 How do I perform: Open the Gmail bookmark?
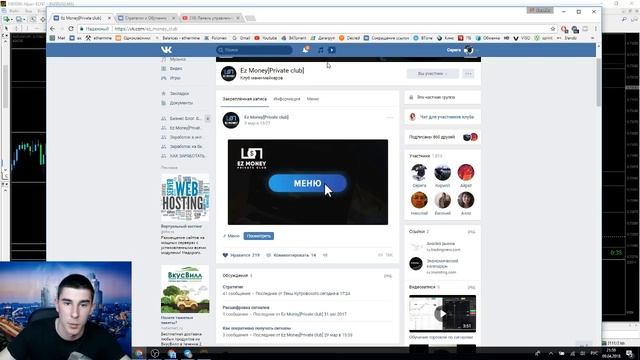tap(241, 38)
